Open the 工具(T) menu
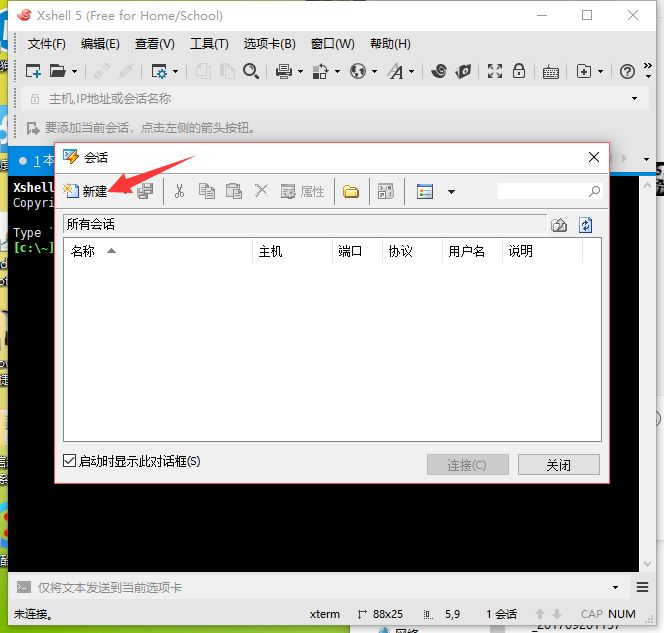 click(209, 44)
